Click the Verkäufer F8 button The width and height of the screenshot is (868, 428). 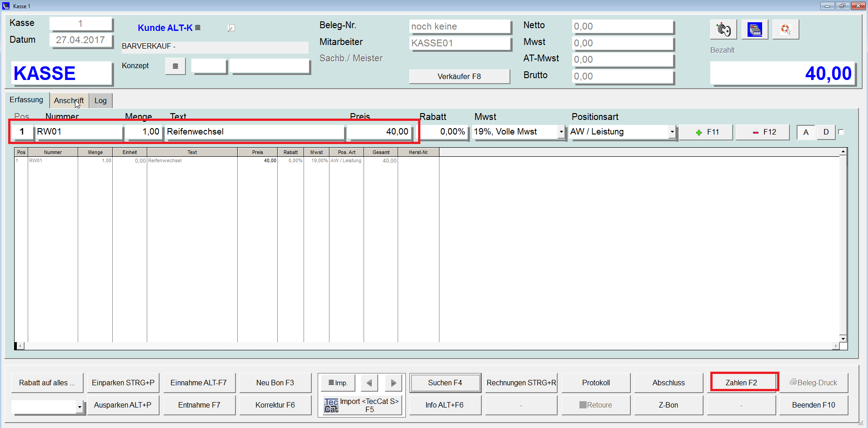[x=459, y=76]
